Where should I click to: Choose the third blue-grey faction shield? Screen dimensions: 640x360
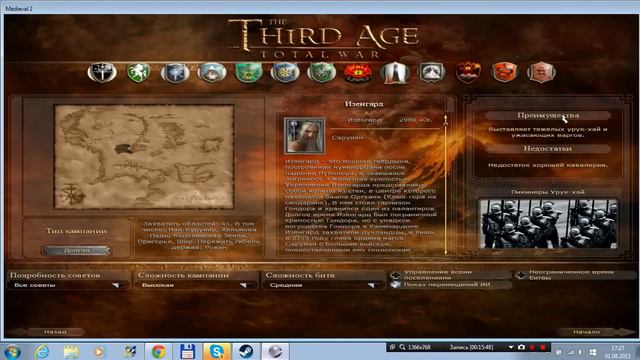click(x=175, y=73)
